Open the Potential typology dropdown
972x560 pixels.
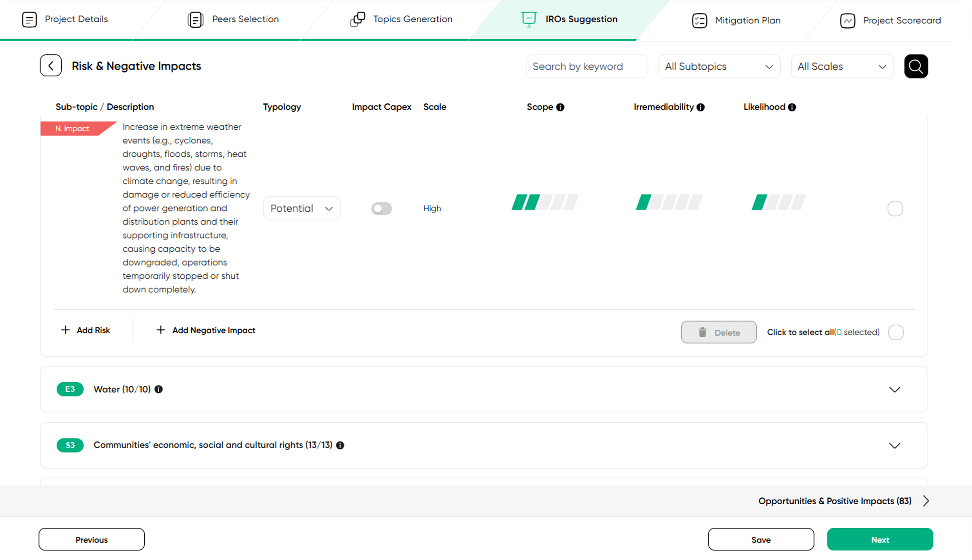tap(301, 209)
